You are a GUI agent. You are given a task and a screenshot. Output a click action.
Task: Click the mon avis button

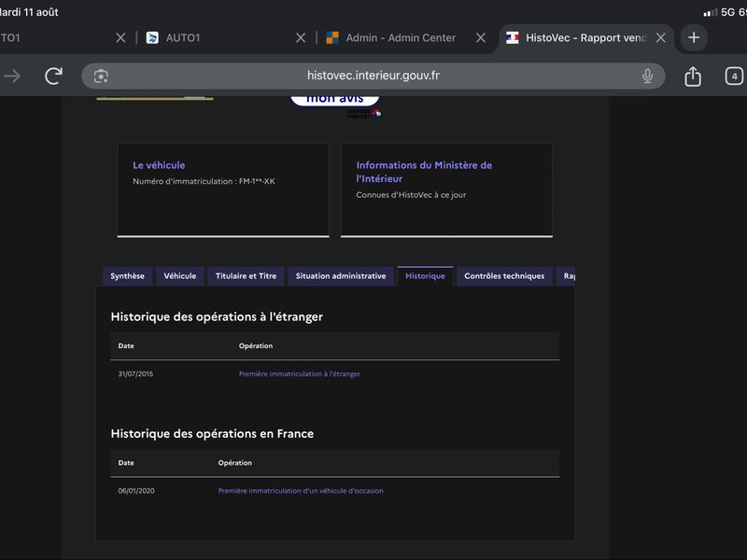pyautogui.click(x=335, y=100)
